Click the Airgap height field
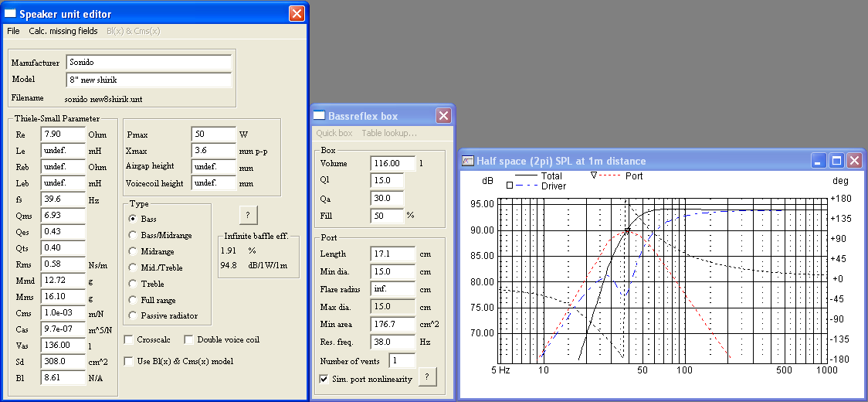 [x=214, y=166]
